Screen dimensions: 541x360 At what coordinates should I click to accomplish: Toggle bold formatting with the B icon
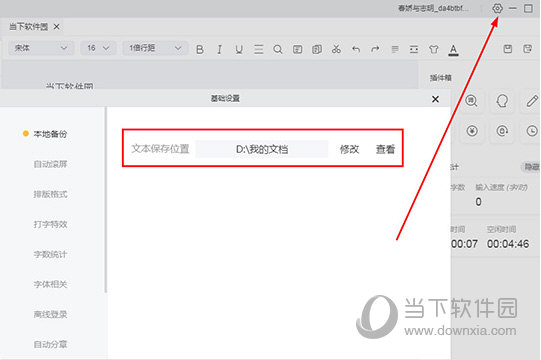(199, 49)
